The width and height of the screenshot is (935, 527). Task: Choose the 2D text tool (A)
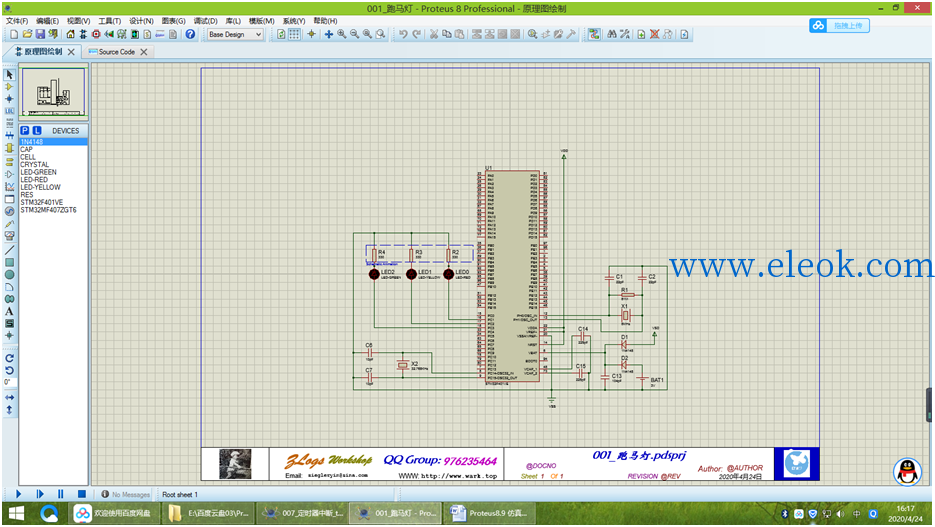click(x=10, y=311)
